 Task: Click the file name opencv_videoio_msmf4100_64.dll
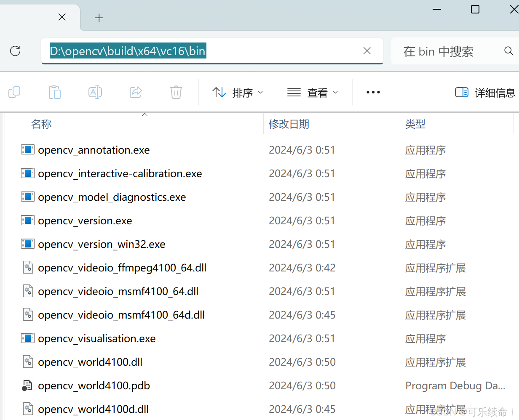118,292
